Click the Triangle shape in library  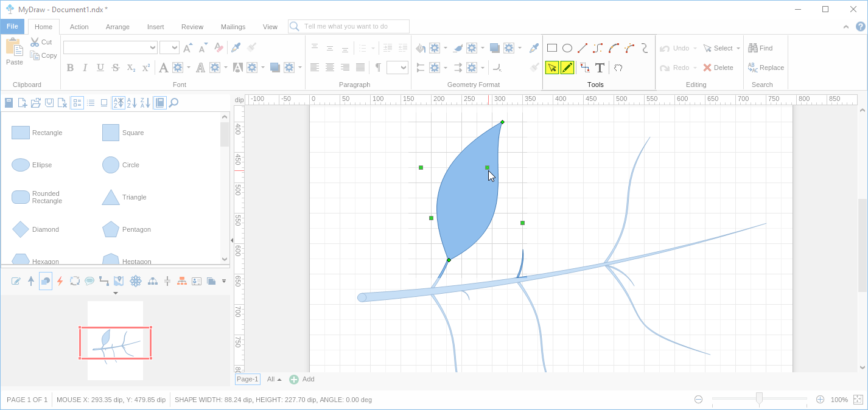point(110,197)
